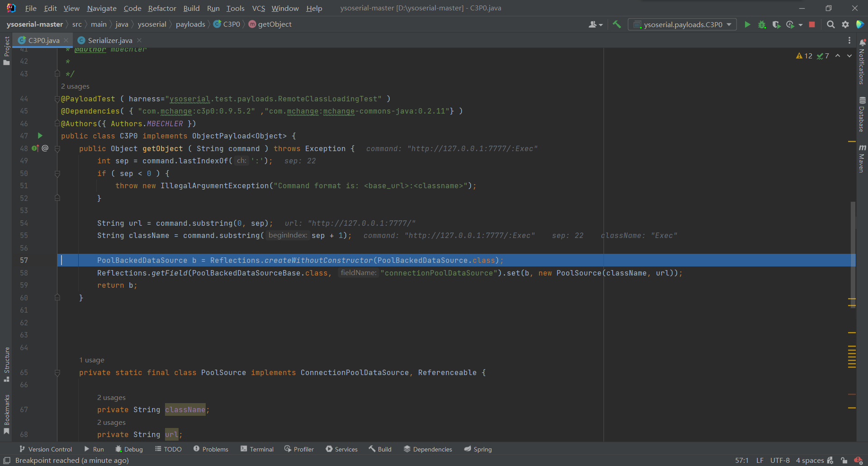Image resolution: width=868 pixels, height=466 pixels.
Task: Toggle the fold marker at line 44 annotation
Action: [57, 99]
